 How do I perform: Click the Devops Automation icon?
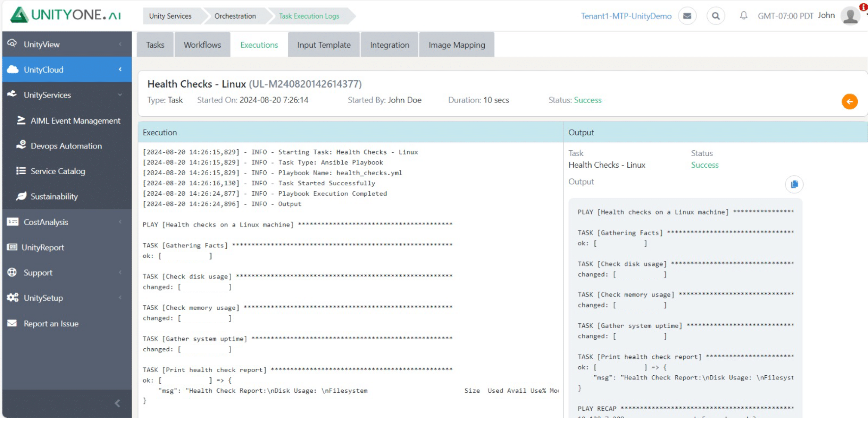[21, 145]
